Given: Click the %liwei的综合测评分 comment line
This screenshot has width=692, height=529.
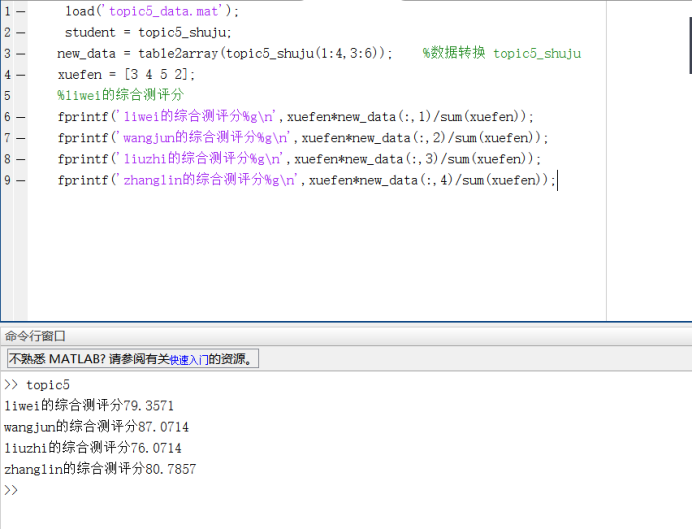Looking at the screenshot, I should click(120, 95).
